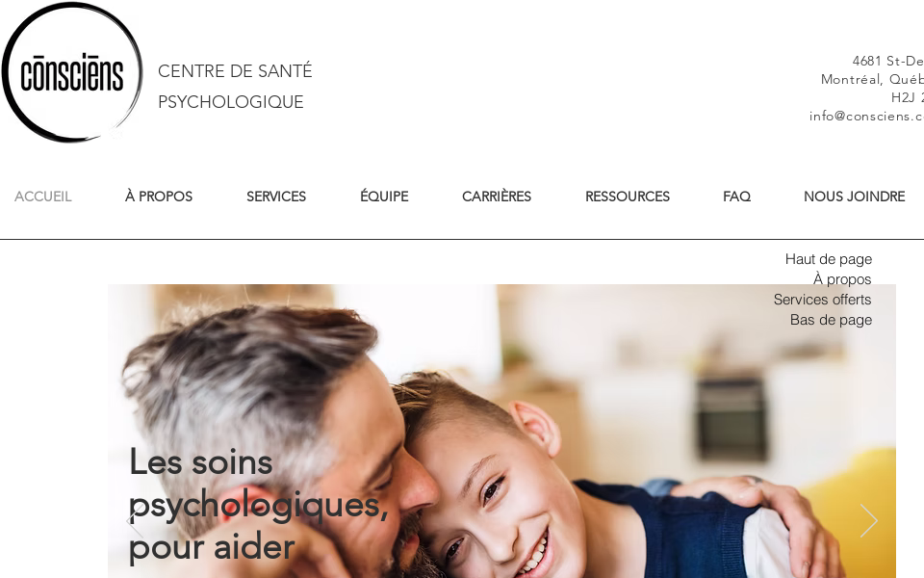
Task: Go to NOUS JOINDRE page
Action: point(855,197)
